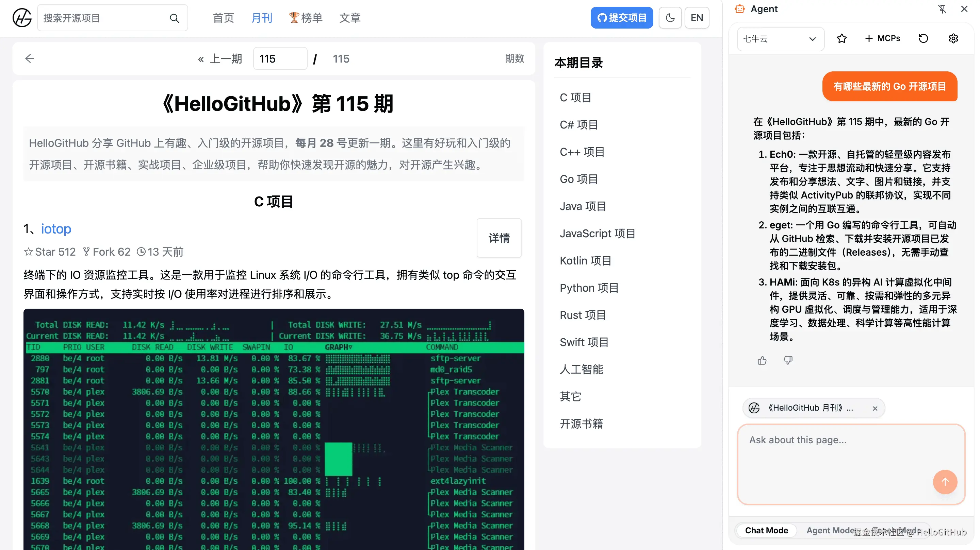Click the refresh conversation icon
Viewport: 980px width, 550px height.
(x=923, y=38)
